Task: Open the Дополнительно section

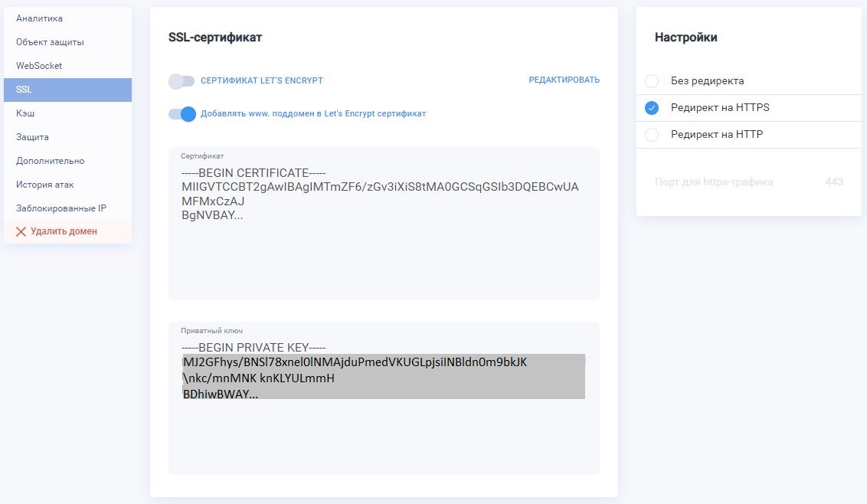Action: 50,161
